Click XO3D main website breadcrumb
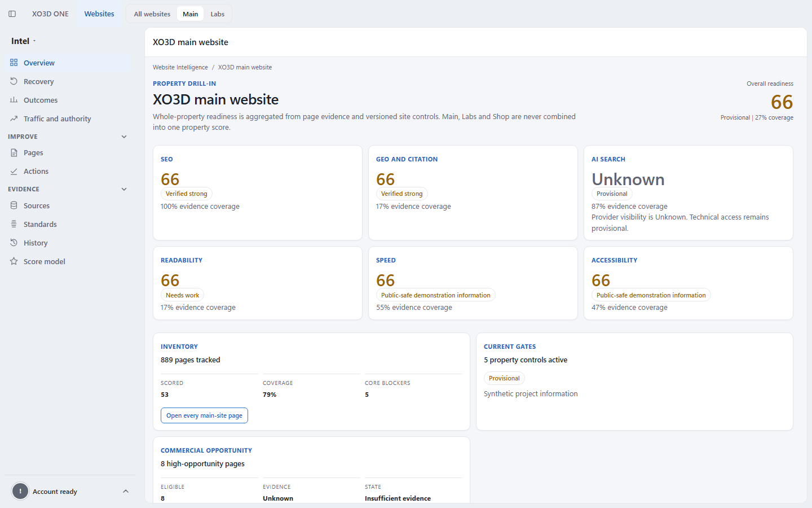 click(245, 67)
